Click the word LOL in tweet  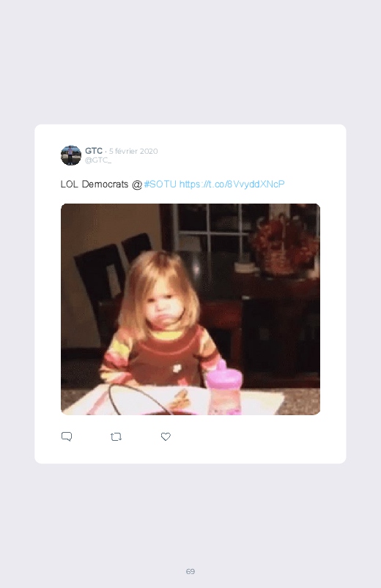[70, 184]
